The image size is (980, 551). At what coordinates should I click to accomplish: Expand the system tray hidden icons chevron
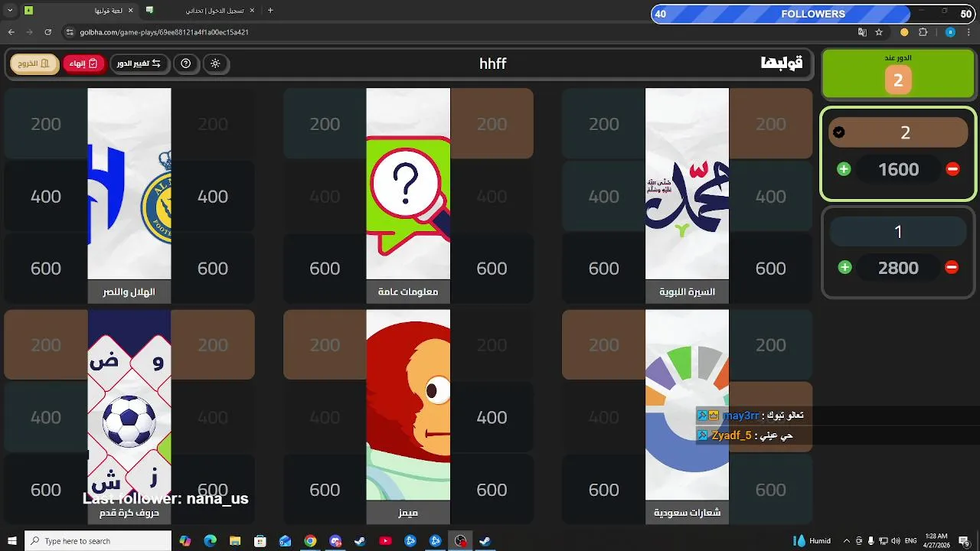(846, 541)
